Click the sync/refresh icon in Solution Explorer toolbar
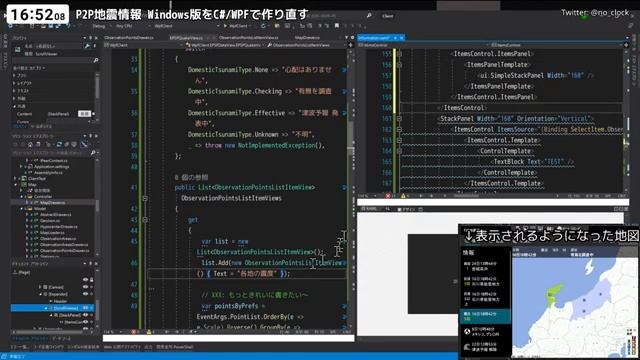The height and width of the screenshot is (360, 640). click(x=59, y=144)
